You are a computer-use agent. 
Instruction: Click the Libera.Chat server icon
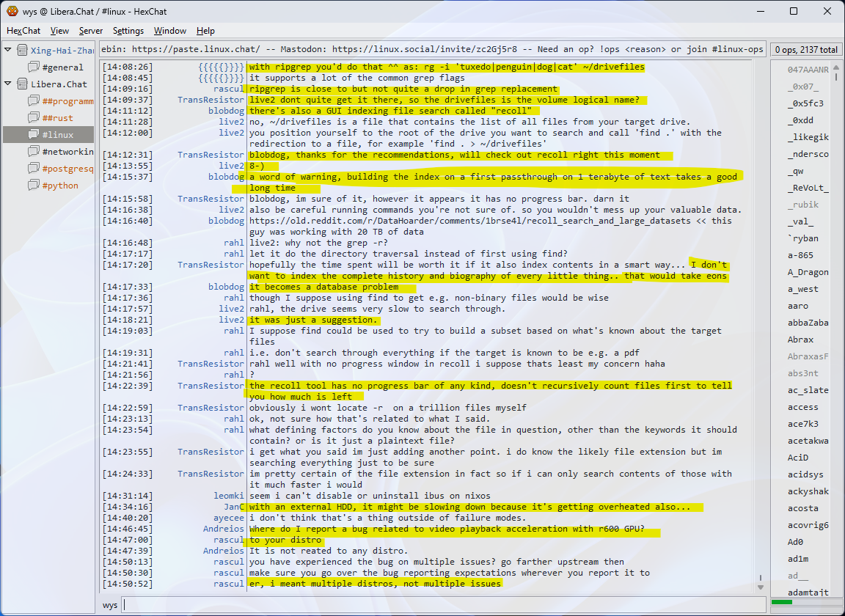pyautogui.click(x=22, y=84)
